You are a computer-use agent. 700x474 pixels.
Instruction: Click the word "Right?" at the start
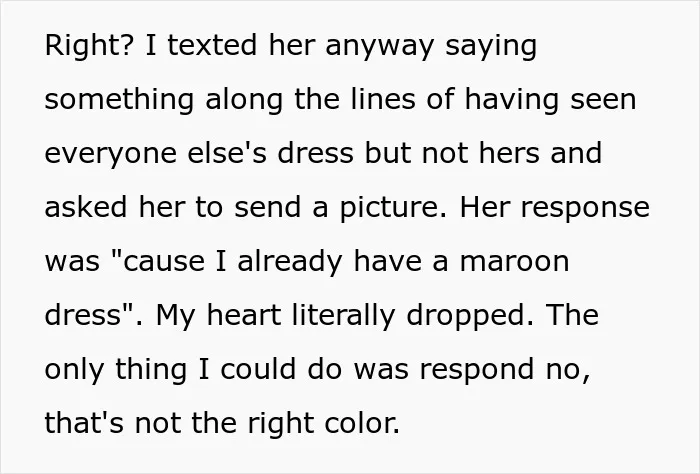pos(89,46)
